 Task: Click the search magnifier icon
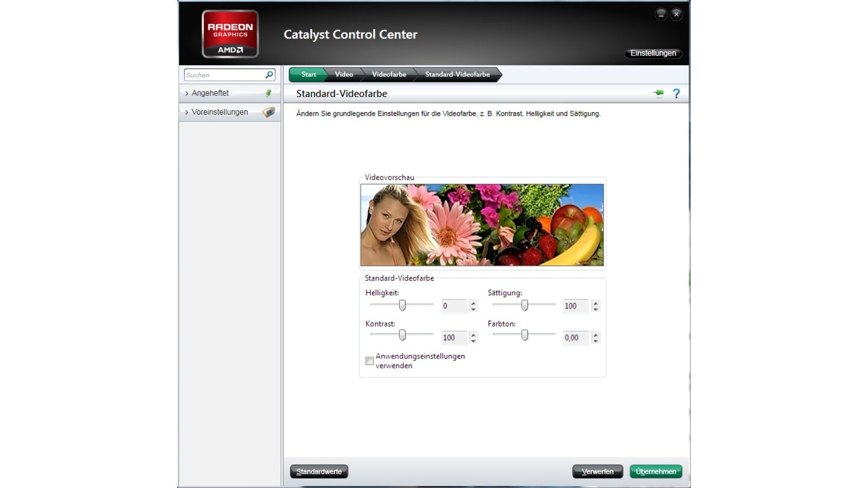click(x=269, y=75)
